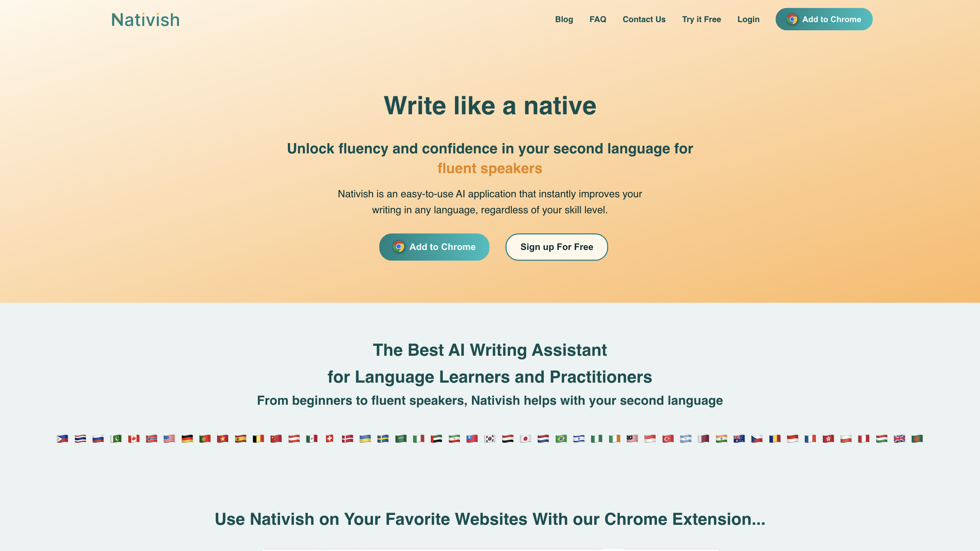Image resolution: width=980 pixels, height=551 pixels.
Task: Click the Brazil flag icon
Action: click(561, 438)
